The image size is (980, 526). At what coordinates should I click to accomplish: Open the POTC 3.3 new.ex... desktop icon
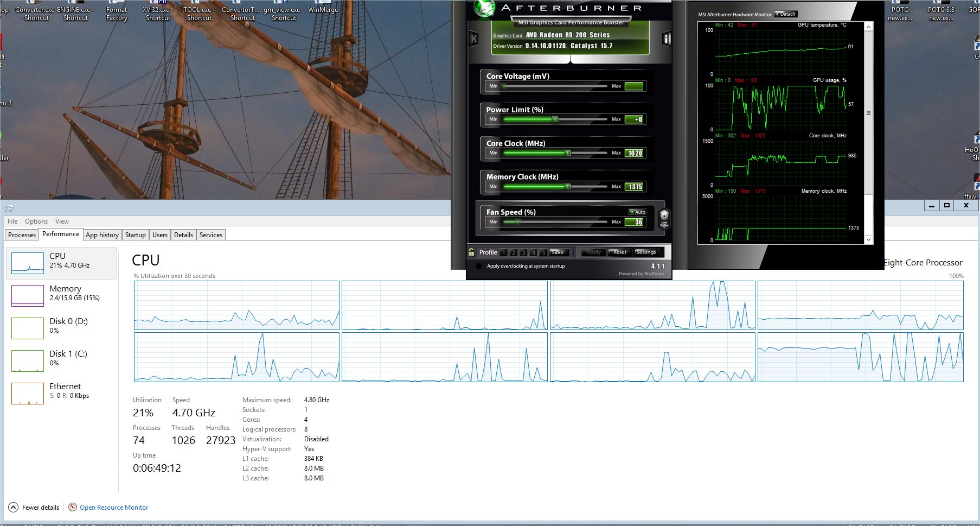[x=941, y=12]
